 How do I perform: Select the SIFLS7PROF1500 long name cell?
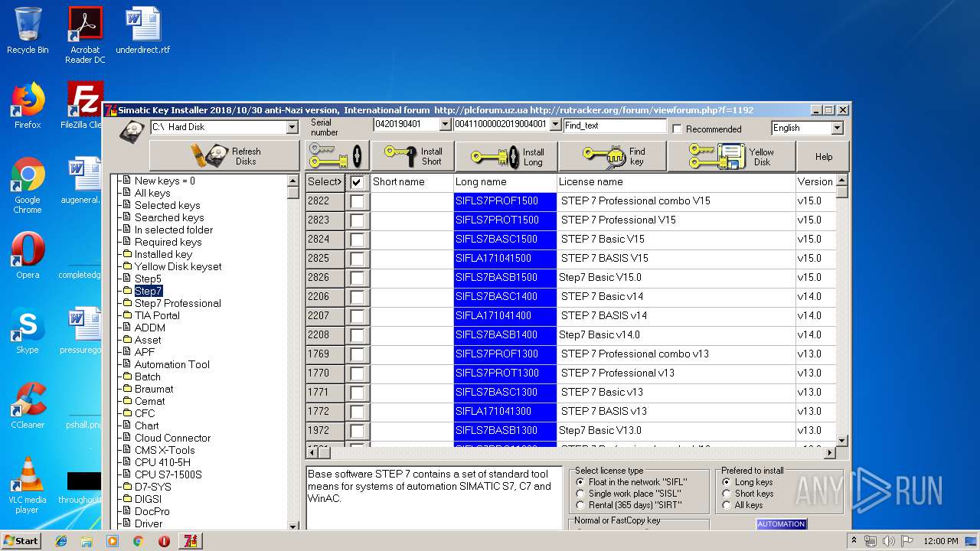[x=505, y=201]
